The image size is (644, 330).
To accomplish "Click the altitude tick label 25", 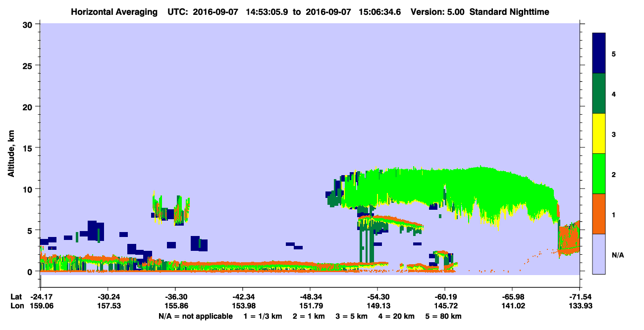I will pos(29,65).
